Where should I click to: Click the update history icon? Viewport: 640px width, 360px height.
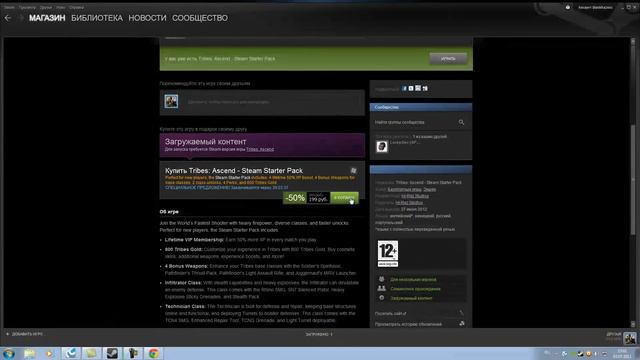tap(462, 323)
